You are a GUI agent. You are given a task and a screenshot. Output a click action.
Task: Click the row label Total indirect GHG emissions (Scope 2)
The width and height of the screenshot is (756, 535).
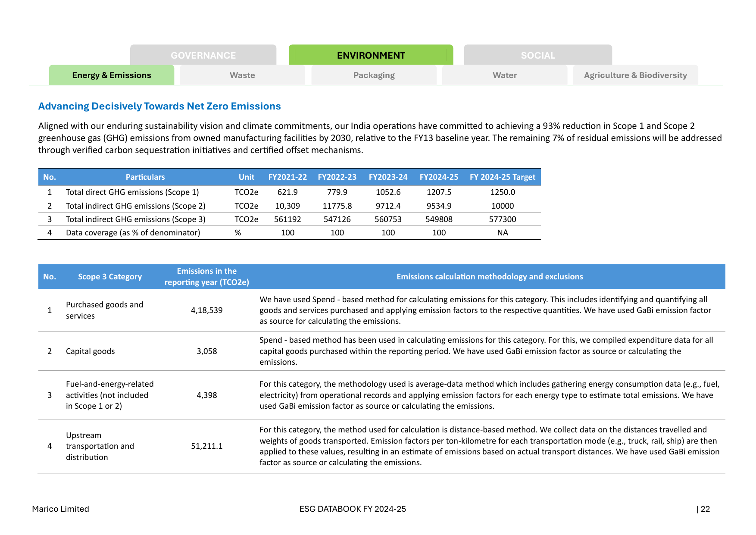point(136,206)
